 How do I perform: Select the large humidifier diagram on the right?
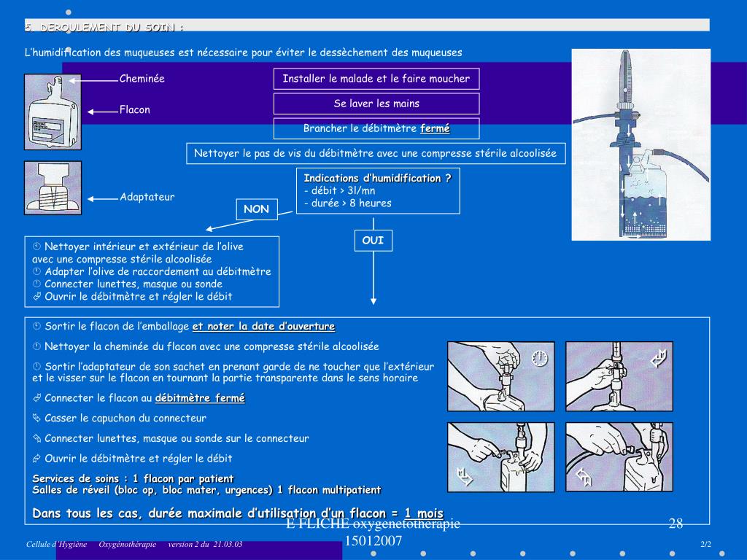640,144
